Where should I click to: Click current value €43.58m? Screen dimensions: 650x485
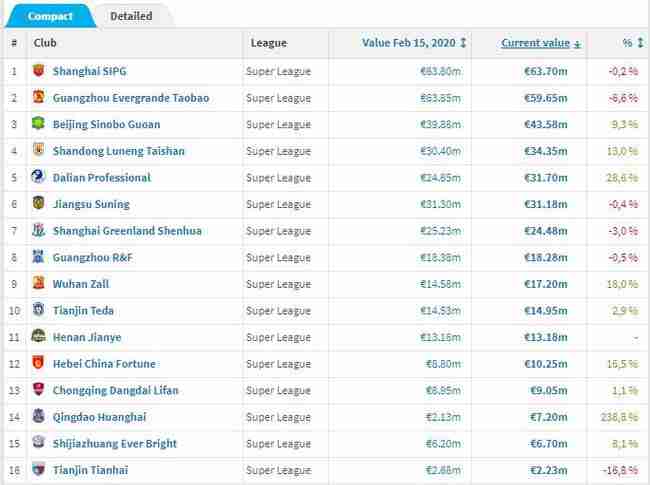(546, 124)
